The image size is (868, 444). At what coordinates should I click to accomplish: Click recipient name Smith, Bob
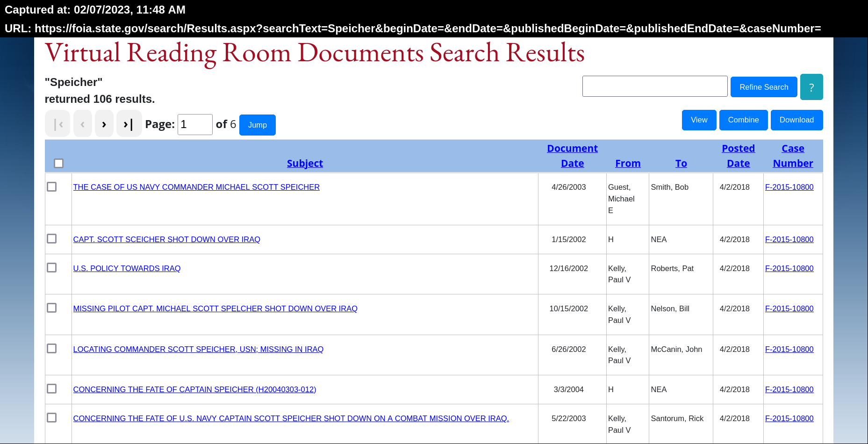[x=669, y=187]
